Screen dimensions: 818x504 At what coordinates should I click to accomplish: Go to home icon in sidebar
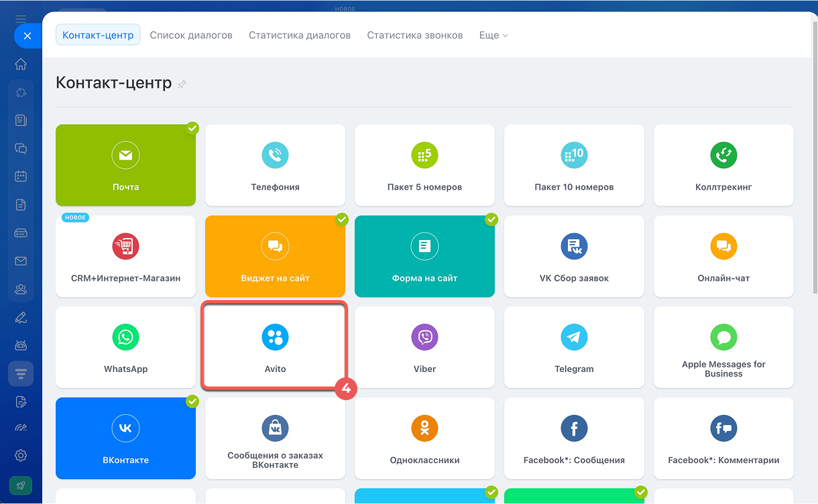point(21,64)
